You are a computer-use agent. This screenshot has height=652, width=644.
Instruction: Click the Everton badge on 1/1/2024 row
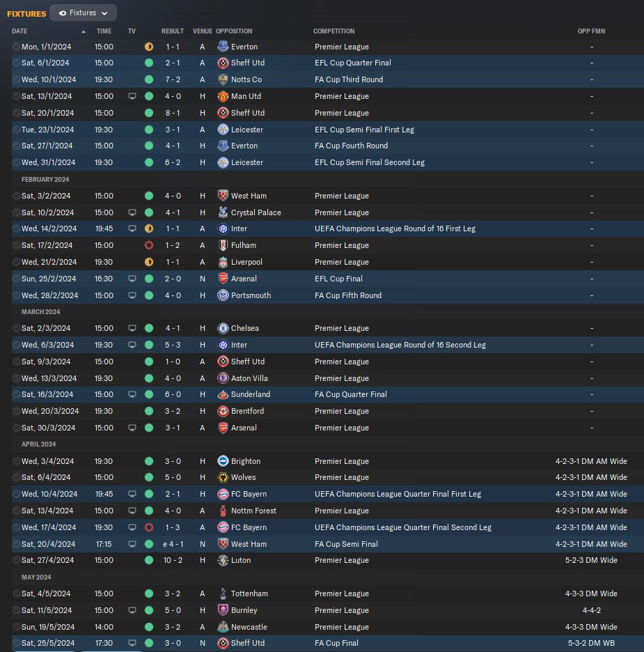(x=223, y=47)
